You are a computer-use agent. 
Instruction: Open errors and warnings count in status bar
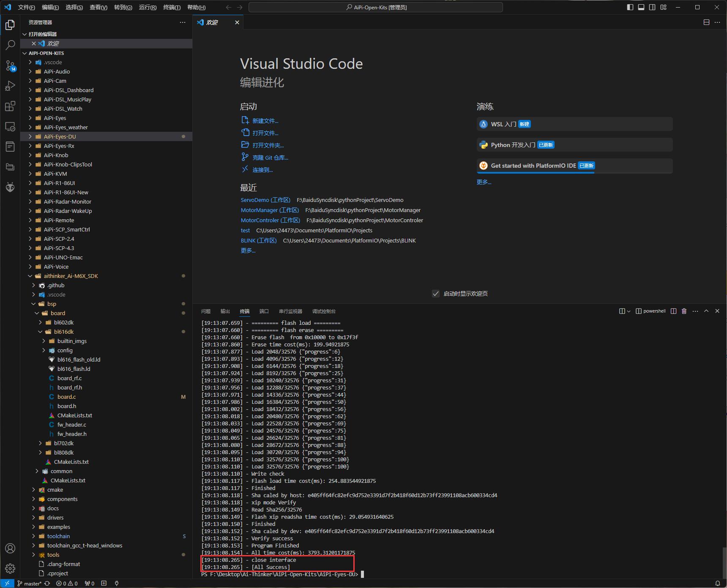click(67, 583)
